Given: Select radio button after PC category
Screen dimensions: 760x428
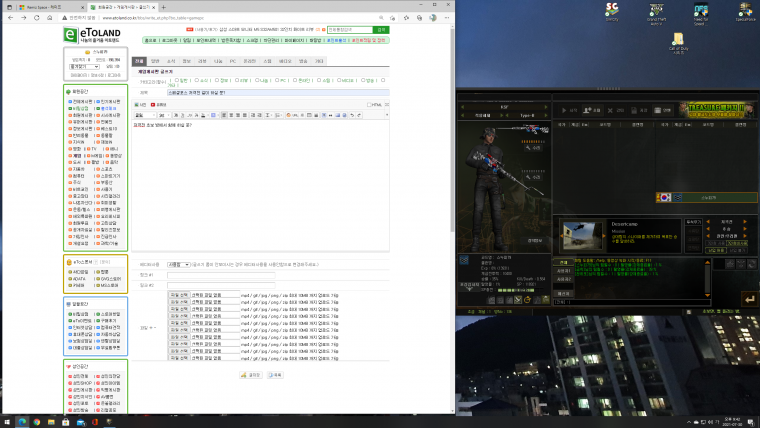Looking at the screenshot, I should click(x=295, y=80).
